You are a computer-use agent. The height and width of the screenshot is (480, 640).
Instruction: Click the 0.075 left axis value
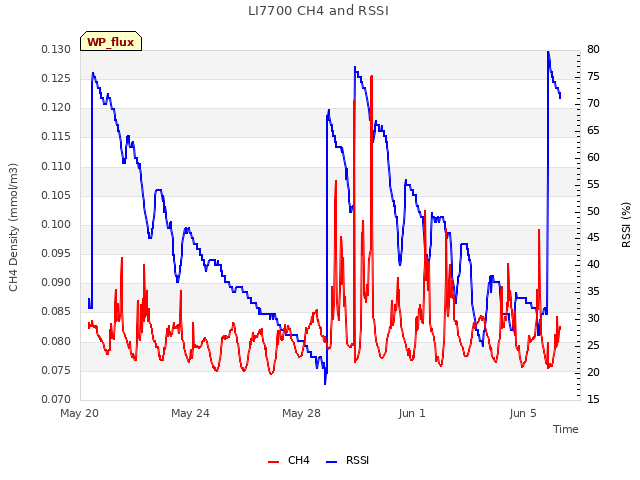56,371
